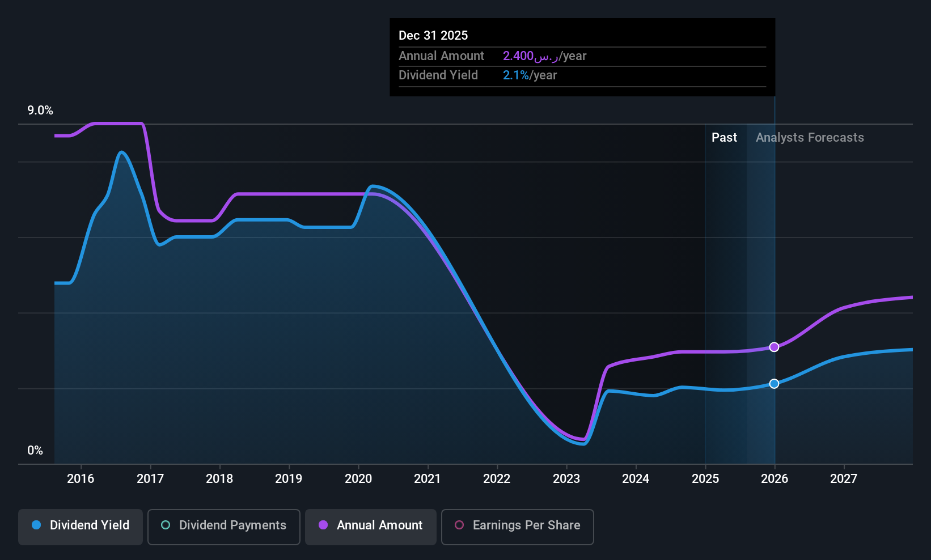Image resolution: width=931 pixels, height=560 pixels.
Task: Select the 2021 axis label
Action: (428, 479)
